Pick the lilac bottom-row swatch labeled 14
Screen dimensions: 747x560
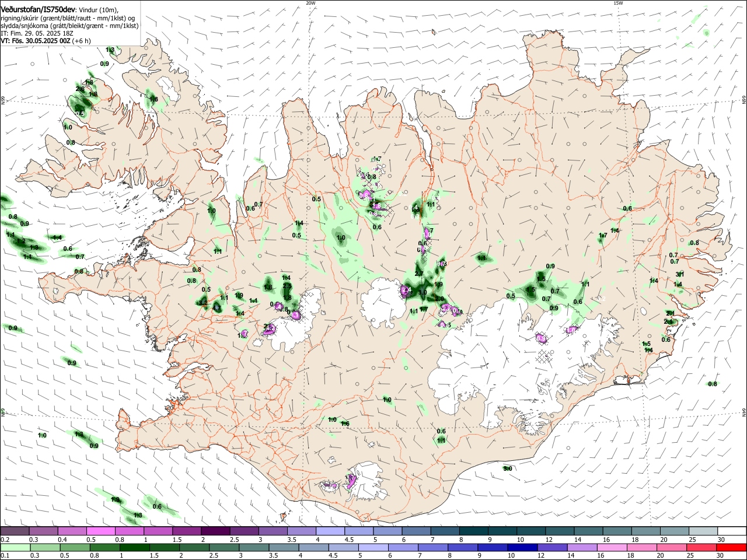pos(581,547)
